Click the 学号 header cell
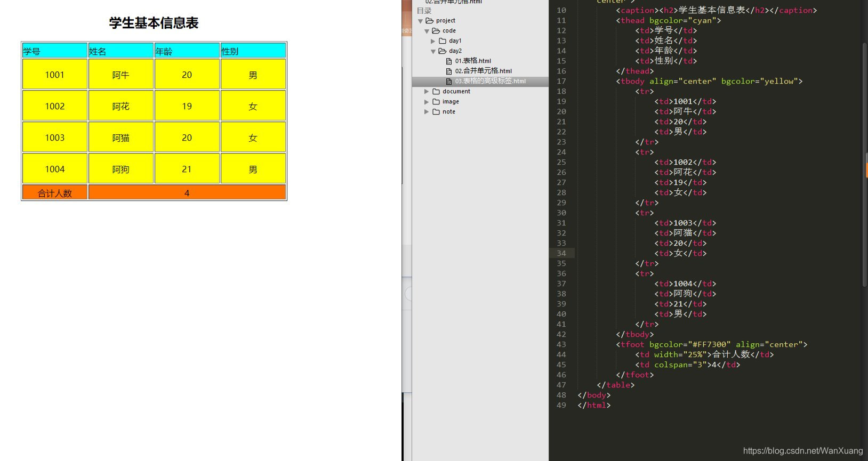 click(x=55, y=51)
